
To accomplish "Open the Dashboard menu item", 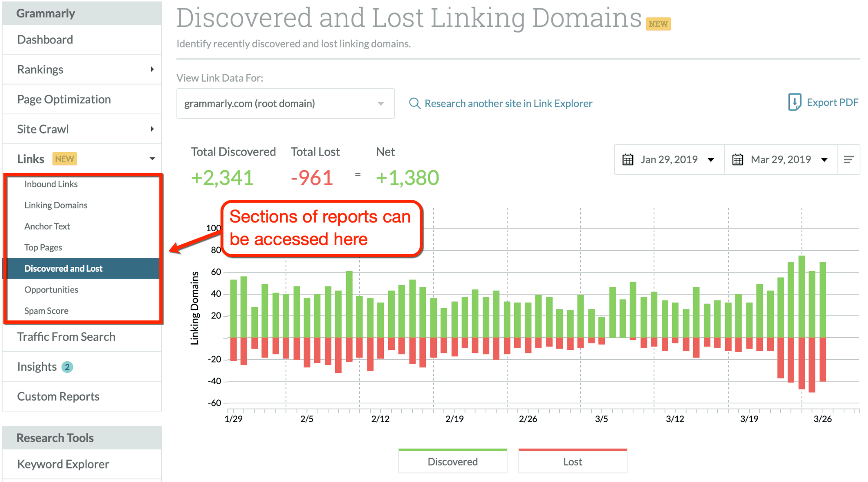I will click(x=45, y=39).
